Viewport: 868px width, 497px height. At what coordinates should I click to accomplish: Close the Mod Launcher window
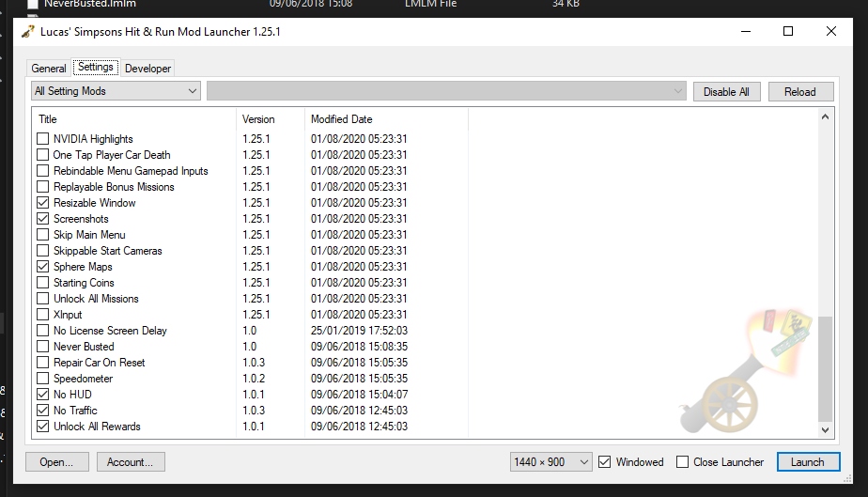pyautogui.click(x=831, y=32)
